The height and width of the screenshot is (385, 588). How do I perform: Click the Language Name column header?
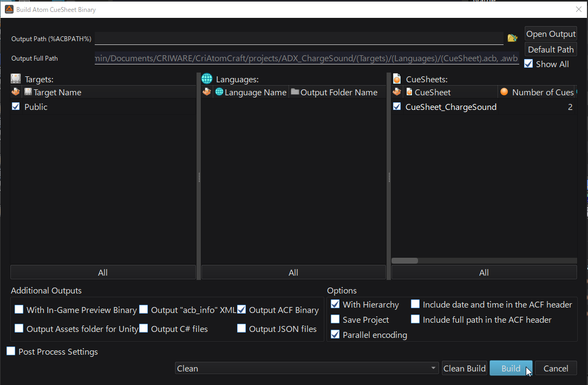point(251,92)
